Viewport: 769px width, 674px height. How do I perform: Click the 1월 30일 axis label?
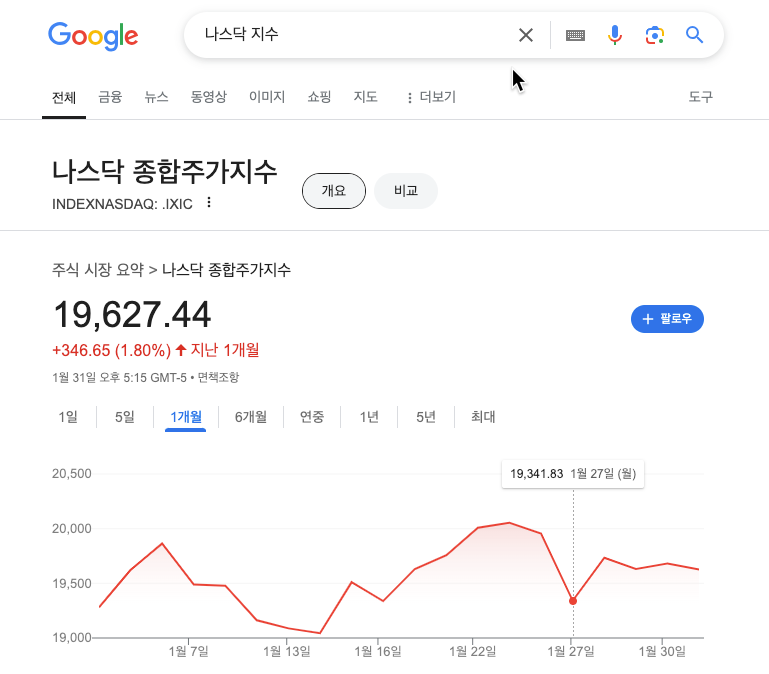click(x=662, y=651)
